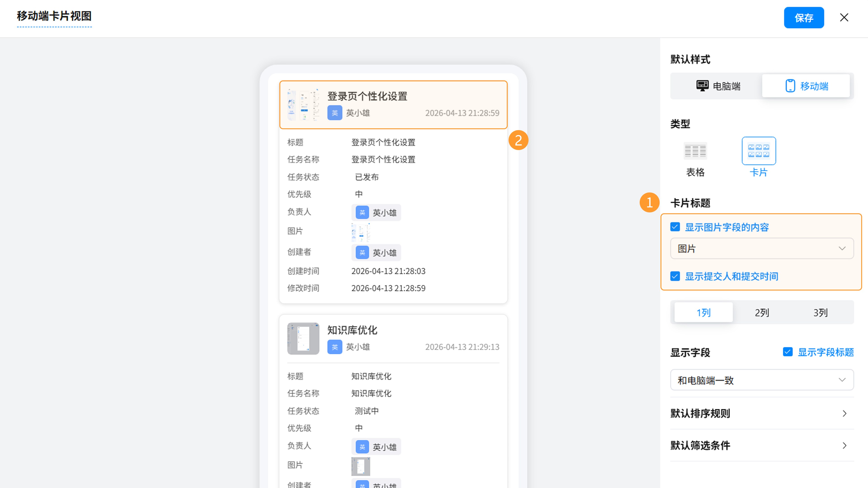Uncheck 显示图片字段的内容 checkbox
Screen dimensions: 868x488
click(675, 227)
